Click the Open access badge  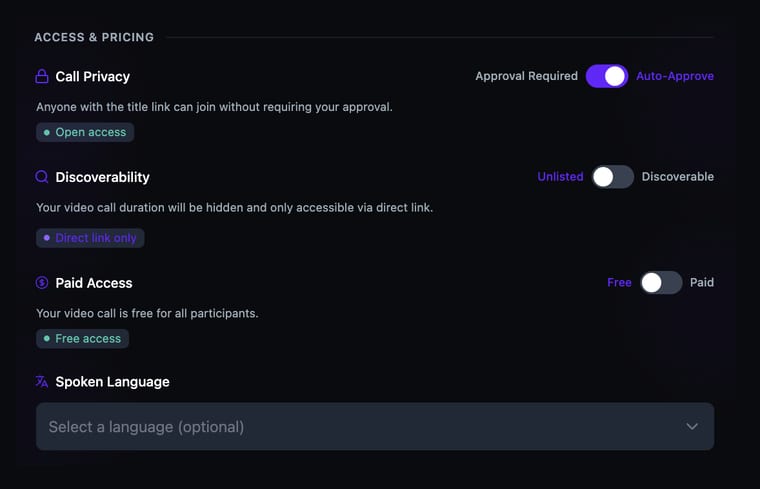(85, 132)
